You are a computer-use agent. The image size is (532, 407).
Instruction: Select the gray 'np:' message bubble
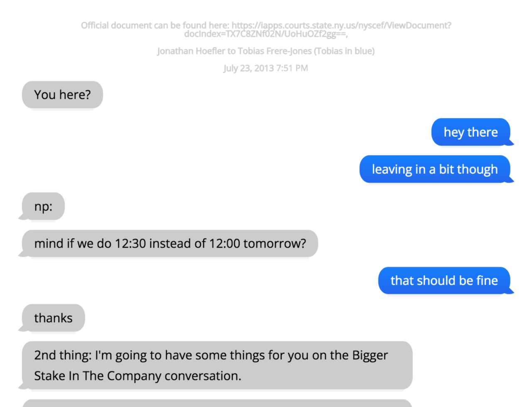point(43,206)
